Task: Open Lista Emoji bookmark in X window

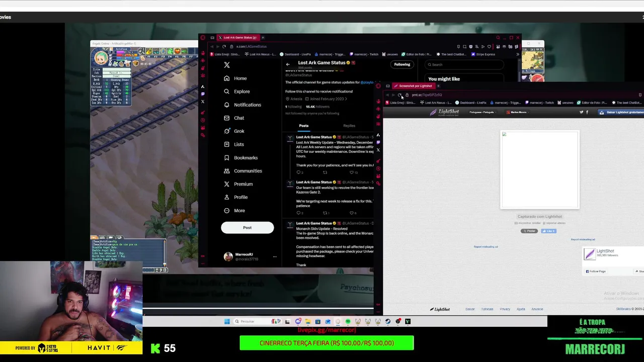Action: coord(224,54)
